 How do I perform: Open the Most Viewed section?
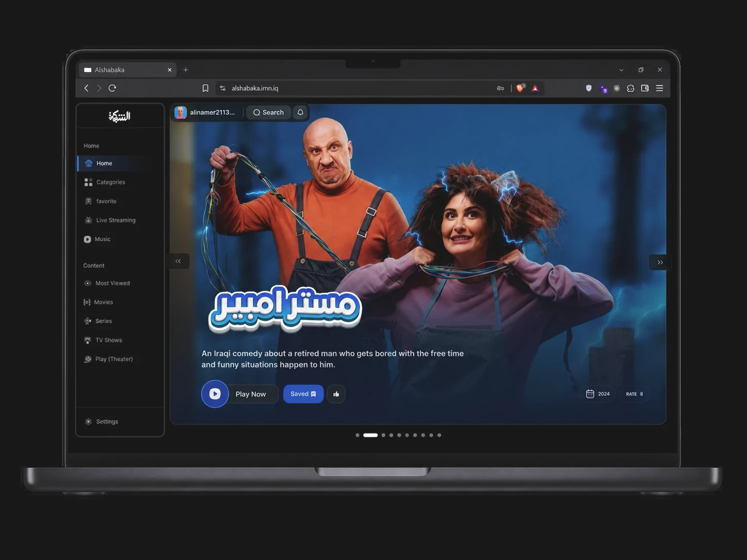coord(107,283)
